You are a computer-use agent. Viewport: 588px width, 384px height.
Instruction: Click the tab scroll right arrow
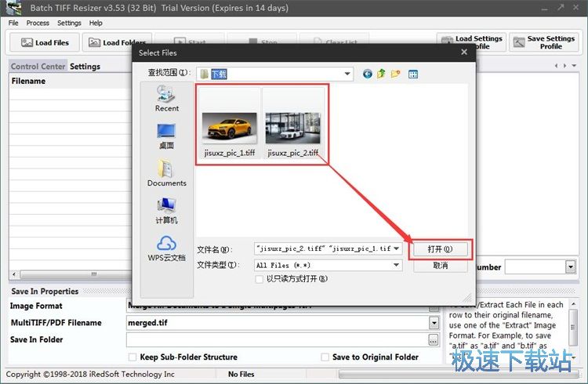pyautogui.click(x=564, y=66)
